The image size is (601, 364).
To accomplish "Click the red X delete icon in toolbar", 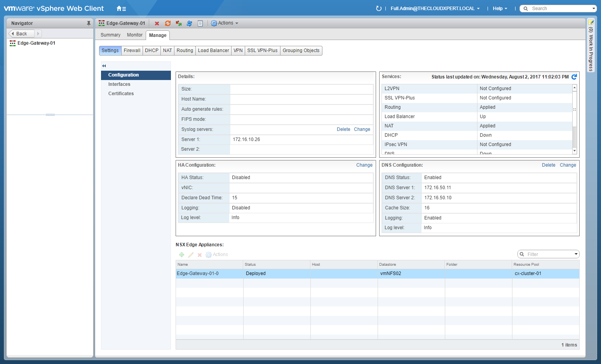I will [x=157, y=23].
